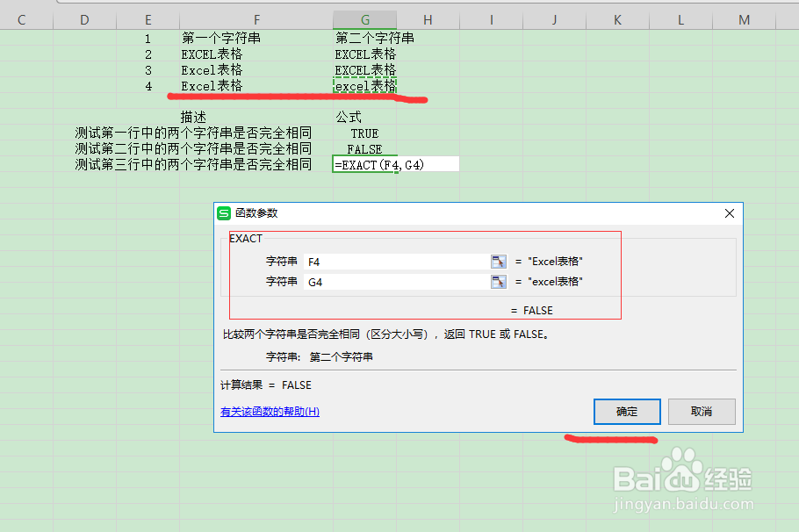Click excel表格 cell with dashed border

point(365,86)
